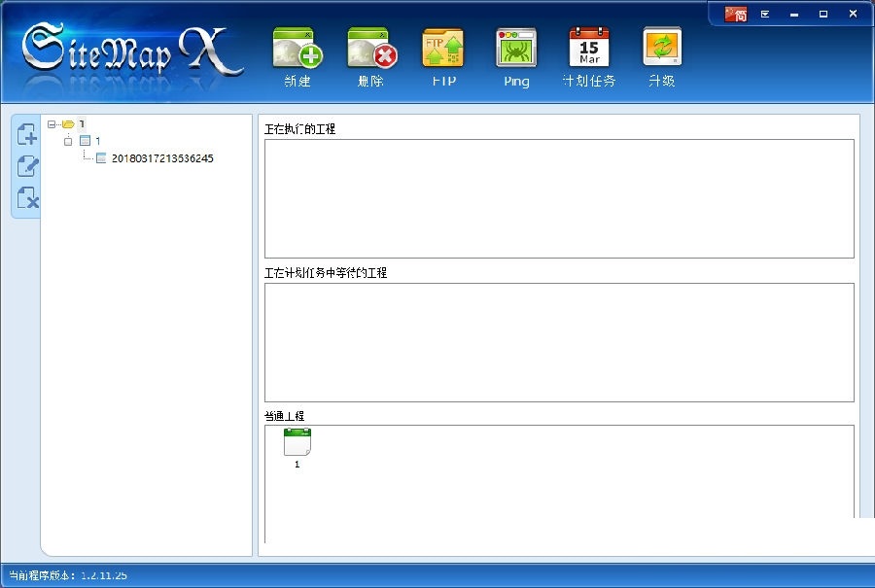Switch language via 简 title bar button
Viewport: 875px width, 588px height.
[735, 14]
